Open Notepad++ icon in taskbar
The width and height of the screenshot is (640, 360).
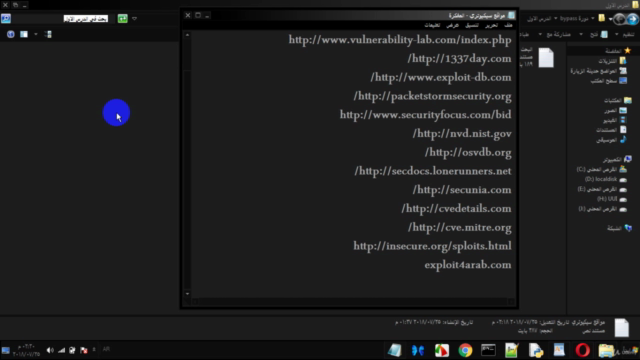coord(512,350)
